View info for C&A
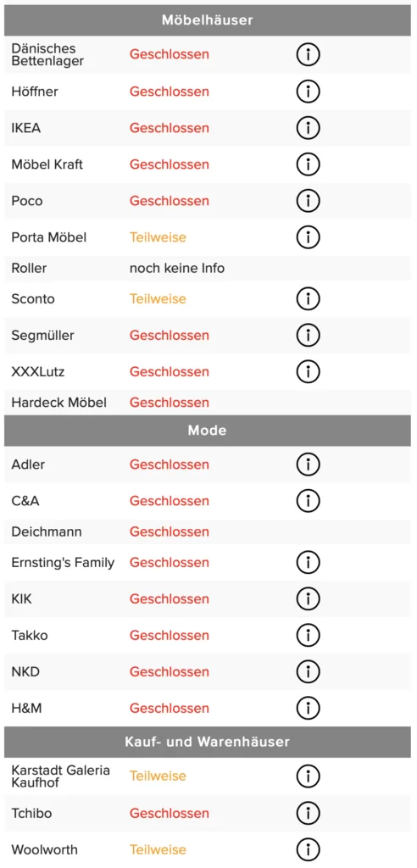The image size is (417, 868). click(x=308, y=501)
